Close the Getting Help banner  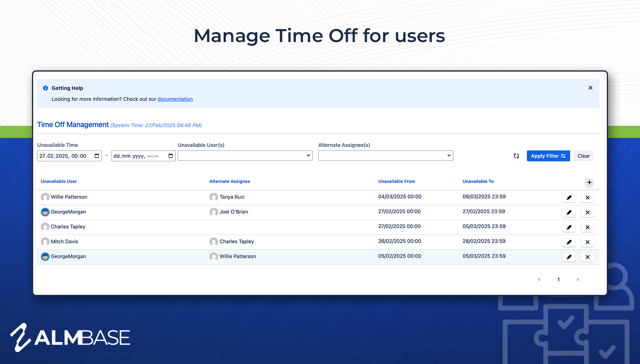click(590, 88)
